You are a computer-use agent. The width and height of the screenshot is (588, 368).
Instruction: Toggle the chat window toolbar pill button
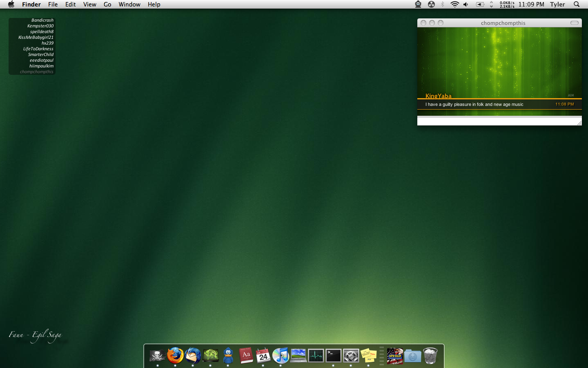pyautogui.click(x=575, y=23)
